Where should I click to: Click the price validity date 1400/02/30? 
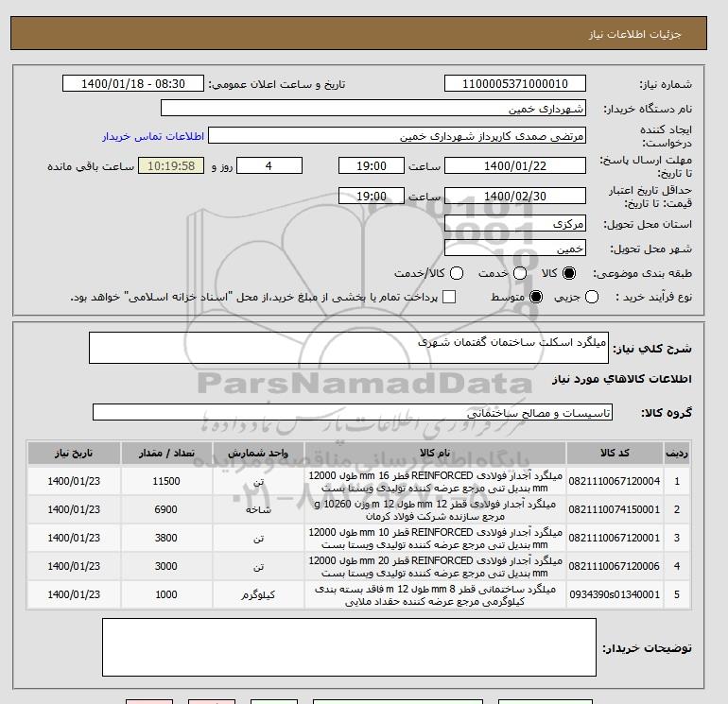click(515, 196)
